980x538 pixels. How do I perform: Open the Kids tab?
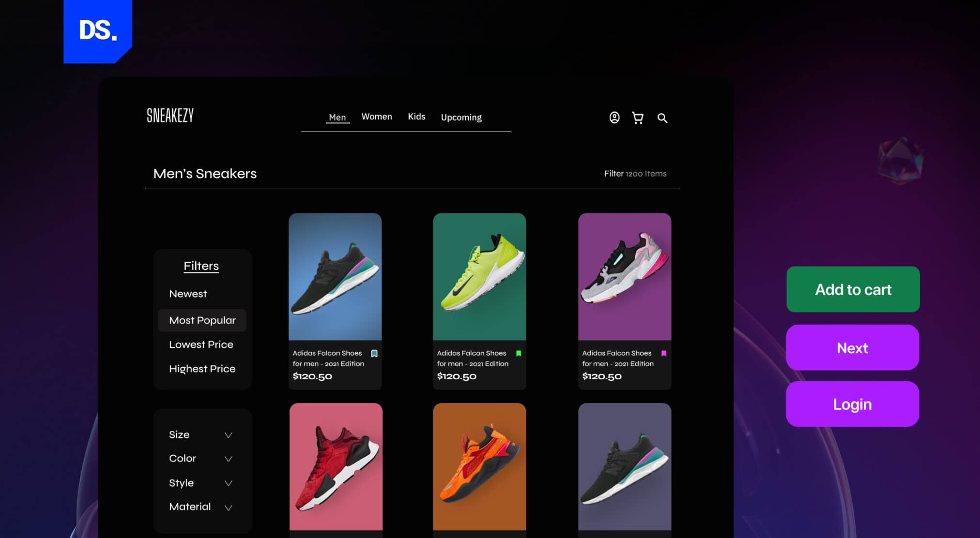(416, 117)
